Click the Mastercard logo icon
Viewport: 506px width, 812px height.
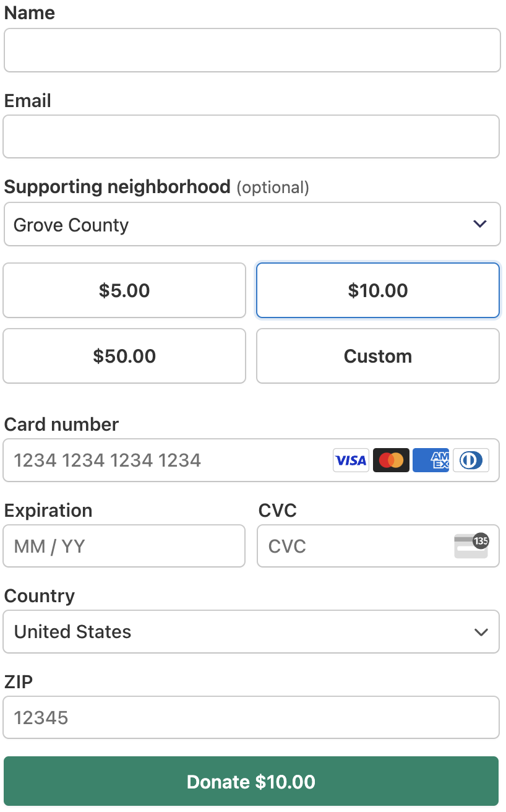[x=391, y=460]
